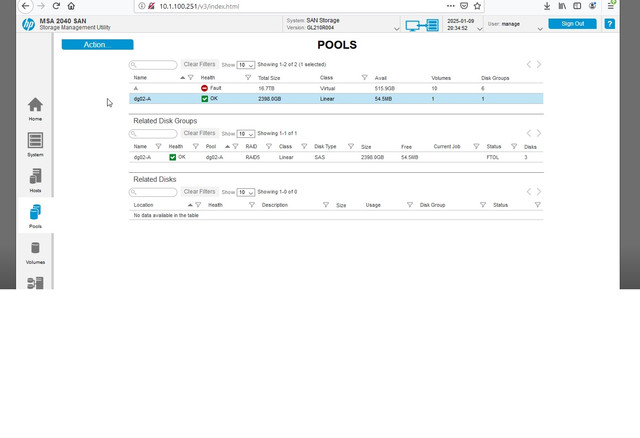The image size is (640, 438).
Task: Open the Home section in sidebar
Action: [35, 109]
